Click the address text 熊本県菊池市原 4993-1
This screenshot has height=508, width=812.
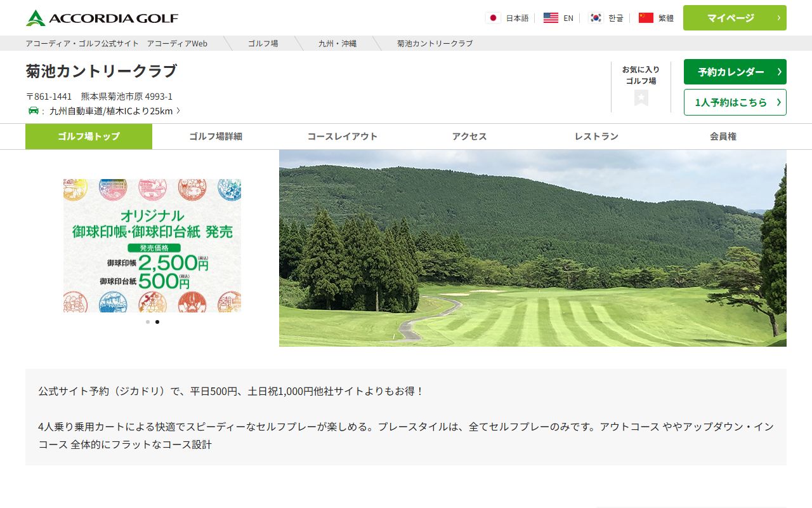(x=127, y=97)
